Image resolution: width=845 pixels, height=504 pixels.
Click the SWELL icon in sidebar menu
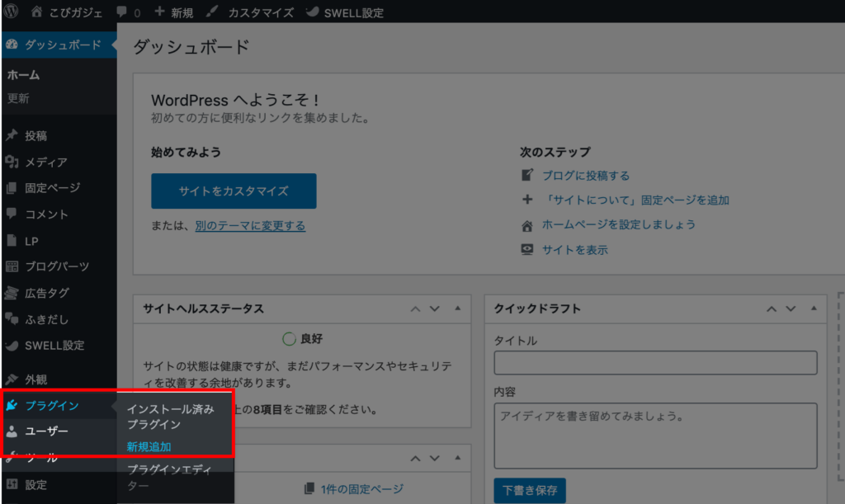tap(12, 345)
